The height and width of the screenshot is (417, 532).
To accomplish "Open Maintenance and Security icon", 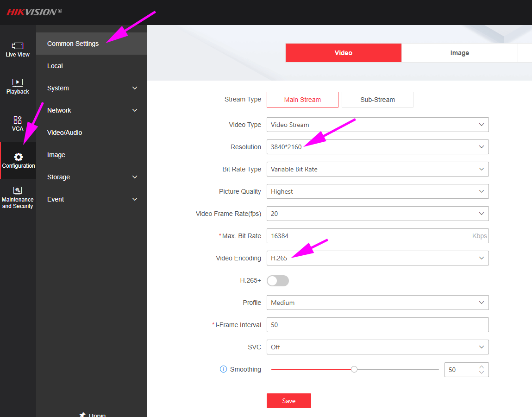I will coord(17,190).
